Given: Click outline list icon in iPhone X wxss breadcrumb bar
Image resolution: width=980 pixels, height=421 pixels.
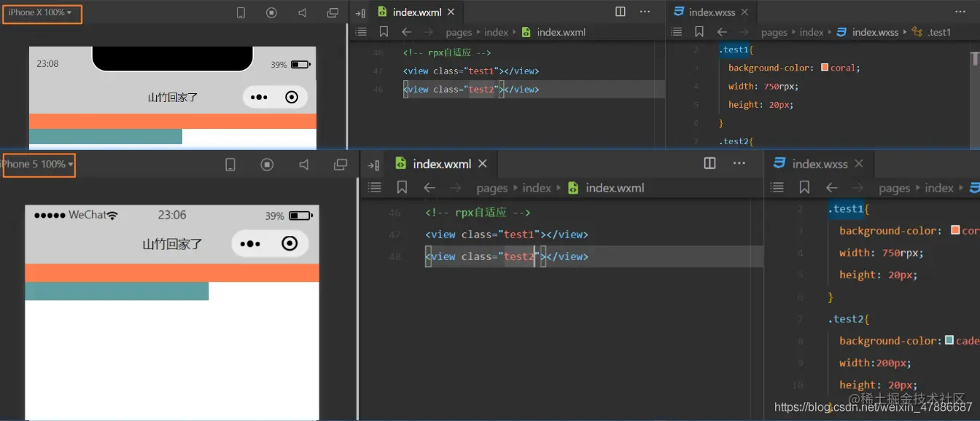Looking at the screenshot, I should [677, 32].
